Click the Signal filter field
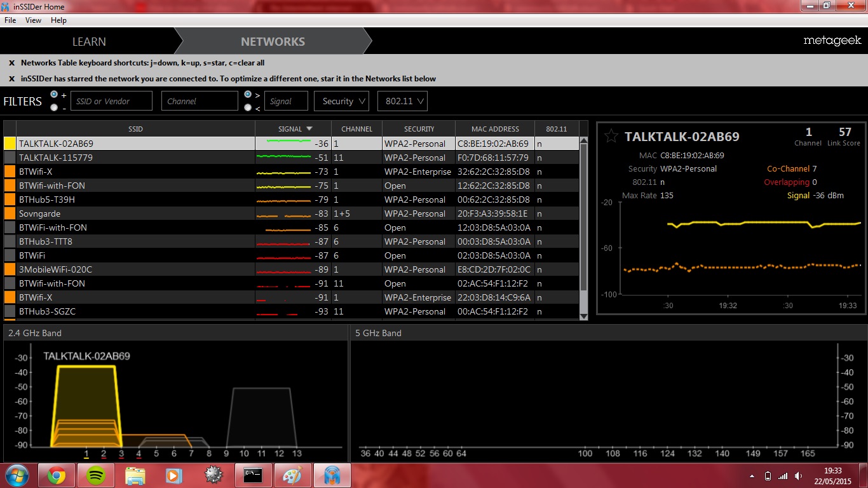The image size is (868, 488). tap(286, 101)
